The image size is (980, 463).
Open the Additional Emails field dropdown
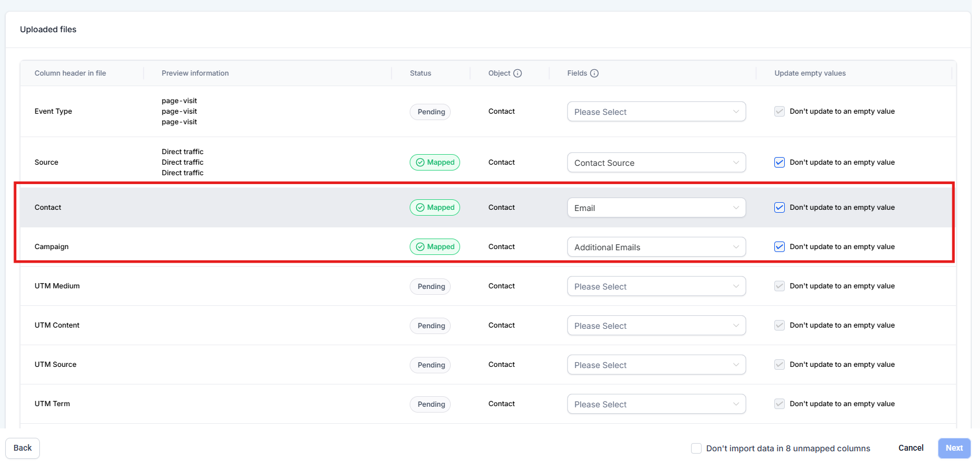[x=656, y=247]
